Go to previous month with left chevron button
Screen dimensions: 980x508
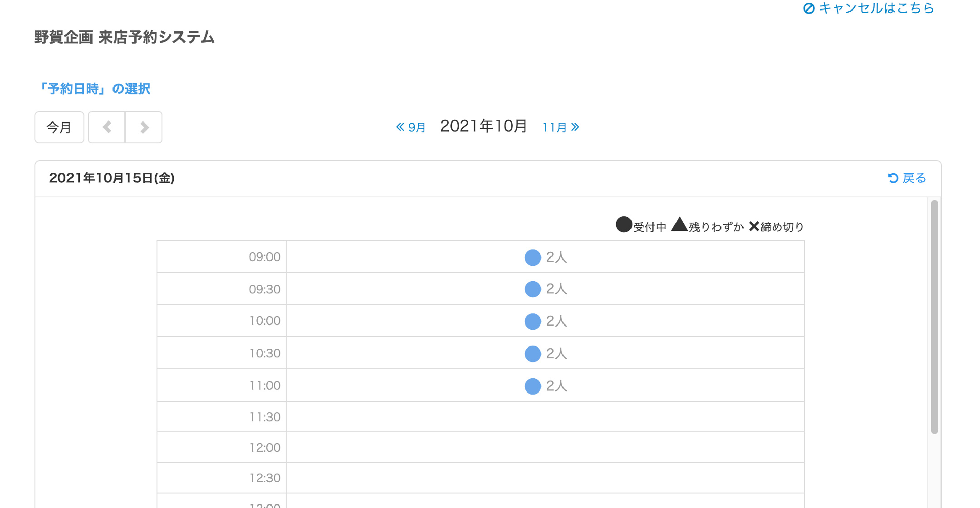(107, 127)
